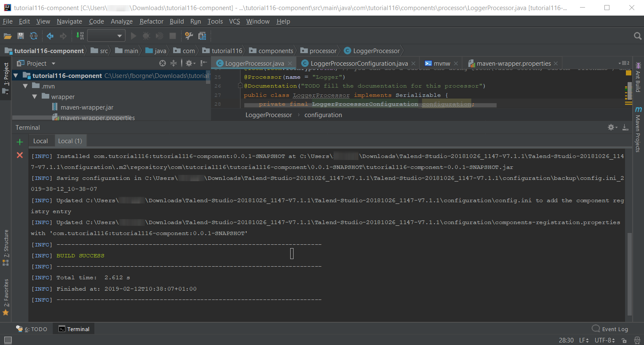Collapse the wrapper folder in project tree
Screen dimensions: 644x345
(x=35, y=97)
